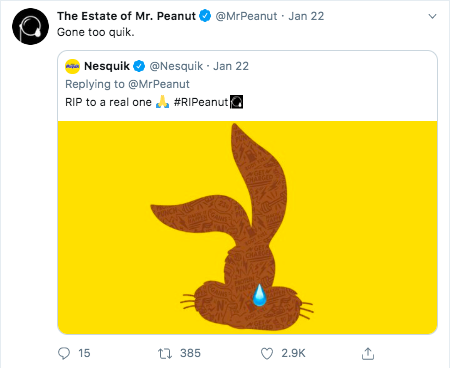Open The Estate of Mr. Peanut name link

[x=126, y=16]
